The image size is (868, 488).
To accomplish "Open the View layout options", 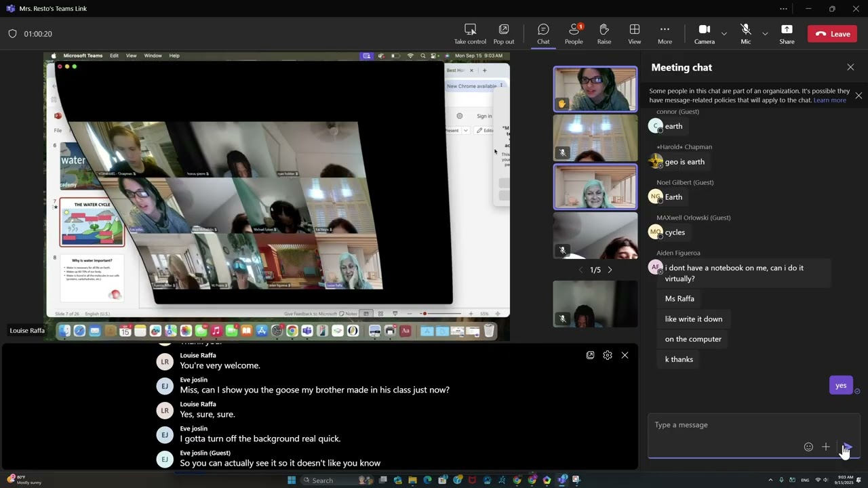I will [635, 34].
